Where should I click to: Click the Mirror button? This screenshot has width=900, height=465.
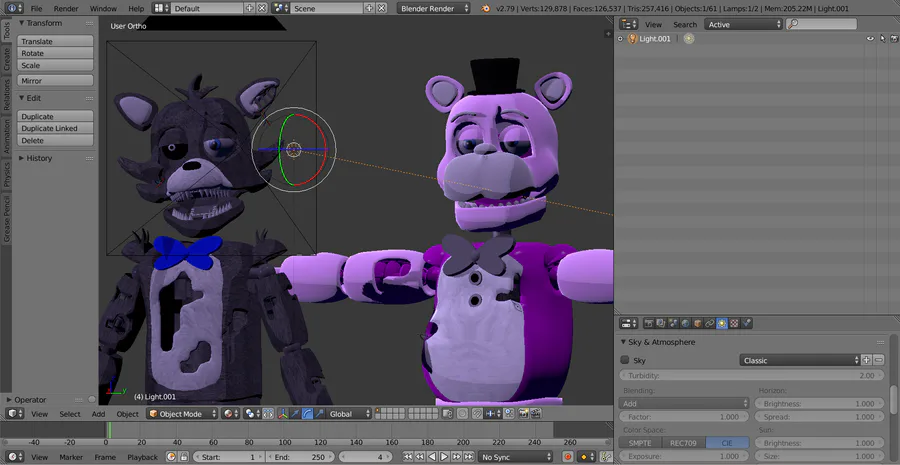[x=55, y=81]
